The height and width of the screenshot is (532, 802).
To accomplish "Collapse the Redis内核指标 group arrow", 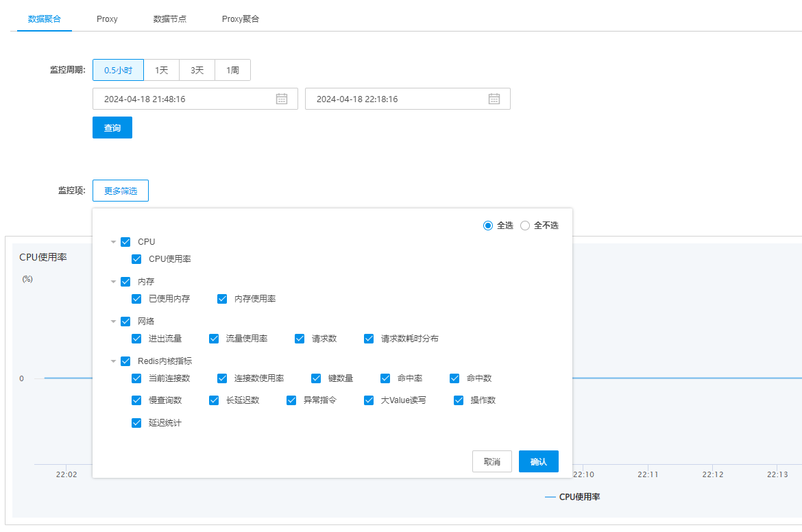I will point(114,361).
